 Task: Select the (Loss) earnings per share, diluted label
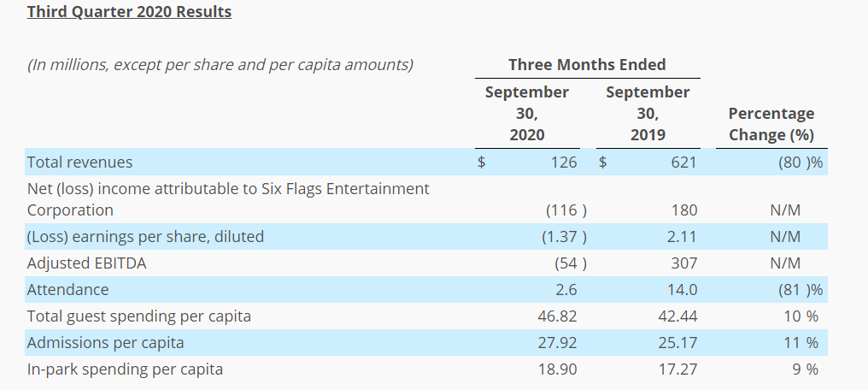(x=145, y=237)
